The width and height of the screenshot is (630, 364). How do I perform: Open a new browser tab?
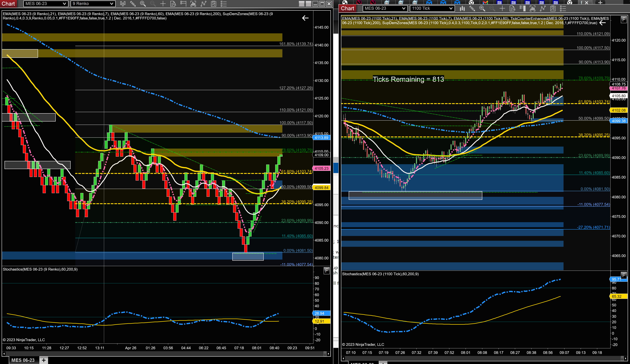600,3
